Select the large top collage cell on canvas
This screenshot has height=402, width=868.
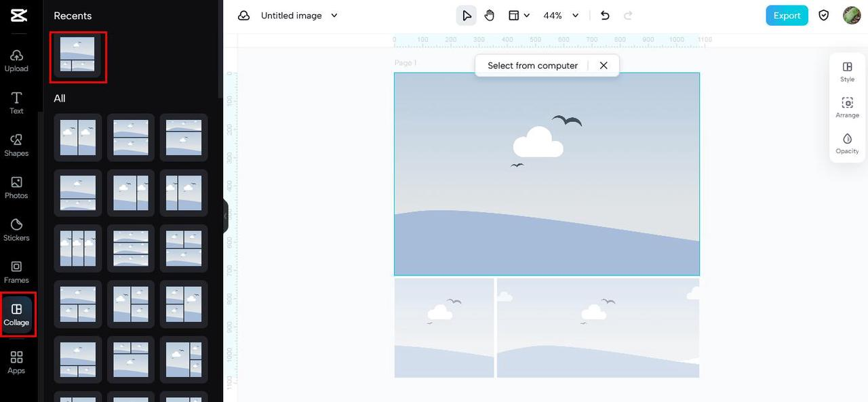[547, 174]
